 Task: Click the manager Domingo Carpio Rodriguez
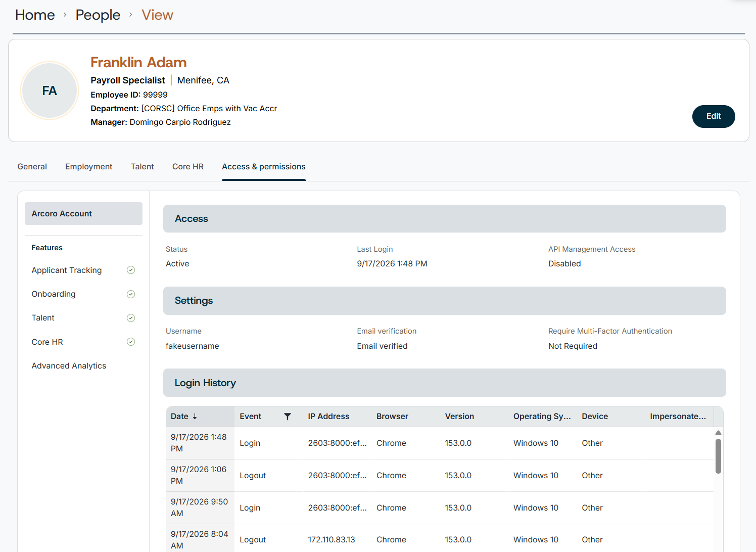(180, 122)
